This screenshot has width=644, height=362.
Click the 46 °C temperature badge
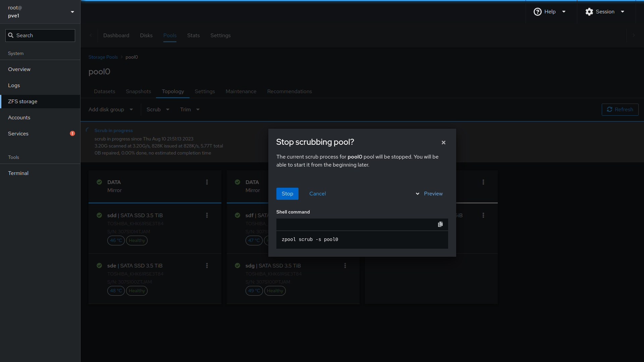tap(116, 240)
